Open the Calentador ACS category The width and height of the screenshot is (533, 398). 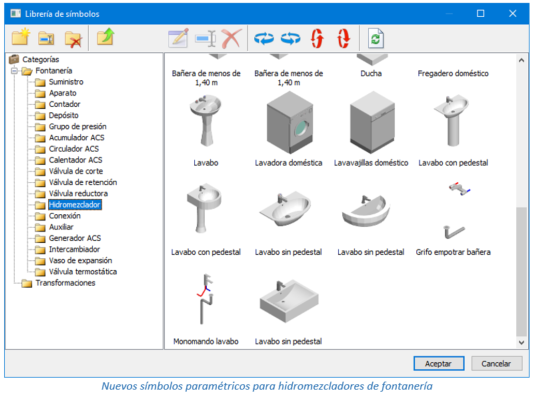pos(75,160)
